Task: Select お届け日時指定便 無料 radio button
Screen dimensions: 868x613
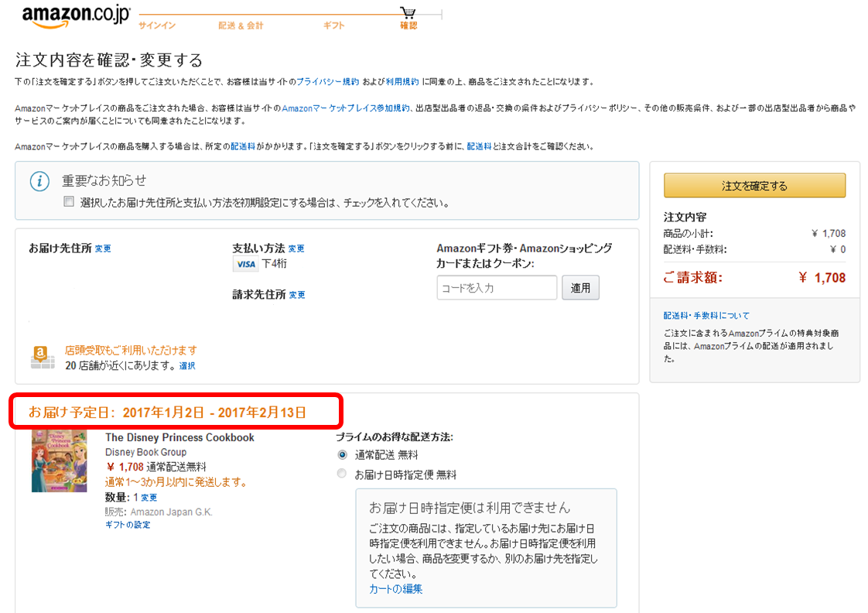Action: click(342, 474)
